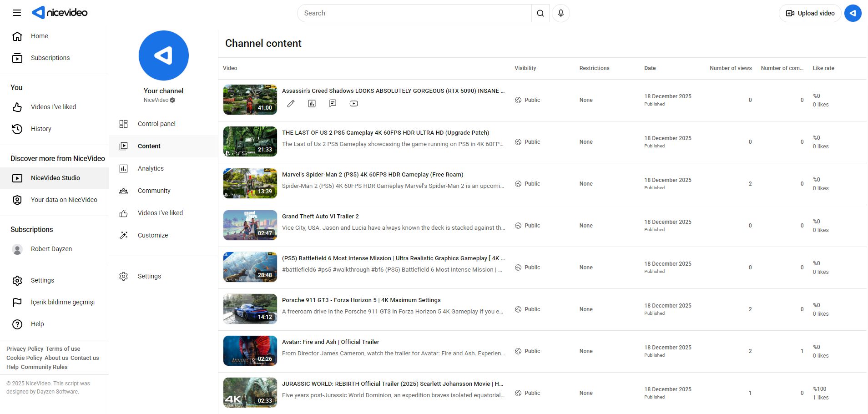Image resolution: width=868 pixels, height=414 pixels.
Task: Click '1 likes' on Jurassic World row
Action: coord(821,398)
